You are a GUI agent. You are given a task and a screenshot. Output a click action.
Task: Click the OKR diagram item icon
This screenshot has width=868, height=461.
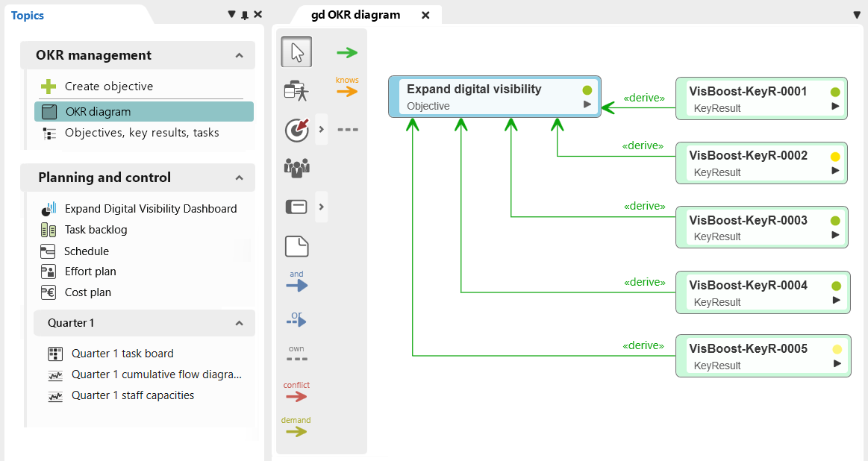pos(49,112)
